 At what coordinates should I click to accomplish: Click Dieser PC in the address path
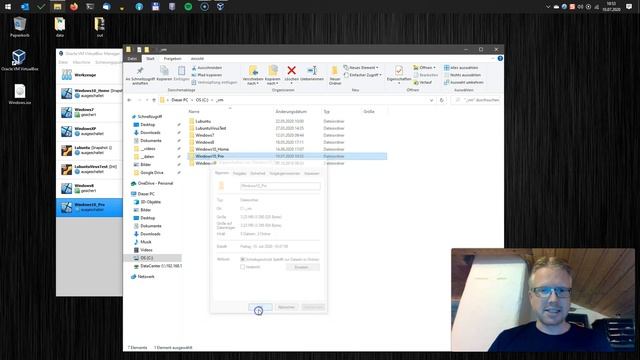(x=180, y=100)
